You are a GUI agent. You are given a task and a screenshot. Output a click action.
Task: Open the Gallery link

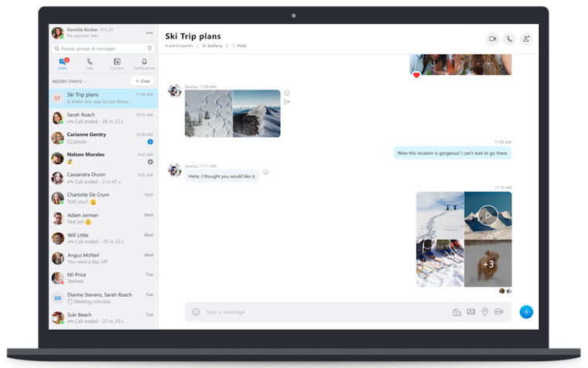212,46
